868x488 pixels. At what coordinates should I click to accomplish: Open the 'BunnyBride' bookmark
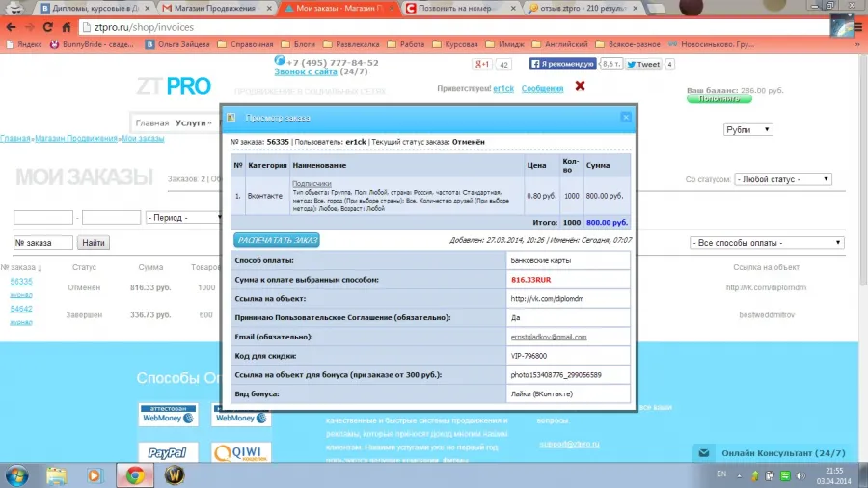click(x=92, y=44)
